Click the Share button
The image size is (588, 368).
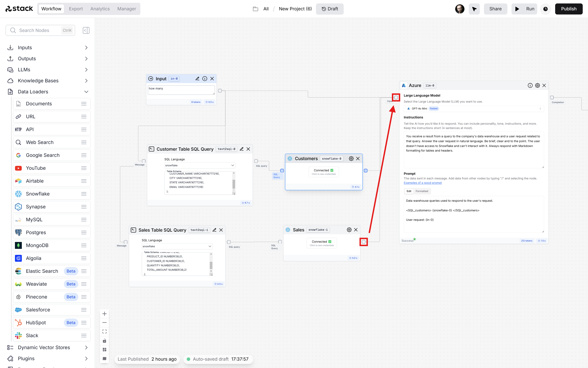[495, 9]
